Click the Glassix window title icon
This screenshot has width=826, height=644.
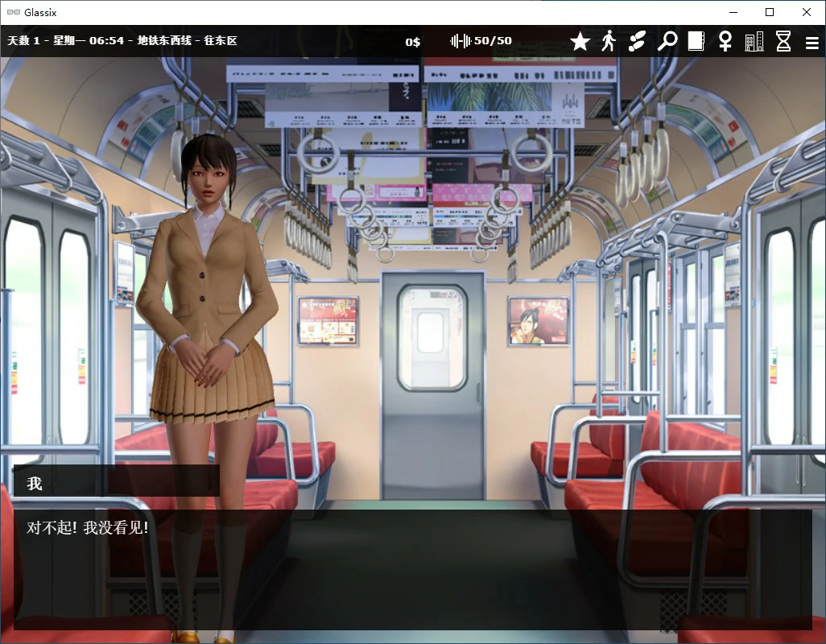coord(13,12)
